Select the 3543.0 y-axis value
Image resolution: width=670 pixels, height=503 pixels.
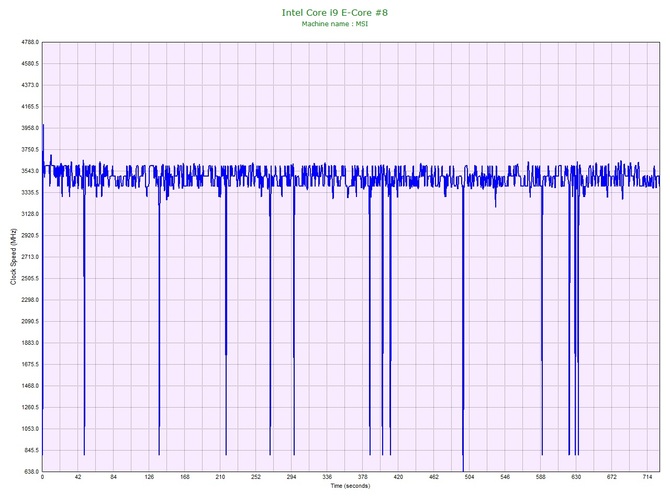click(30, 171)
